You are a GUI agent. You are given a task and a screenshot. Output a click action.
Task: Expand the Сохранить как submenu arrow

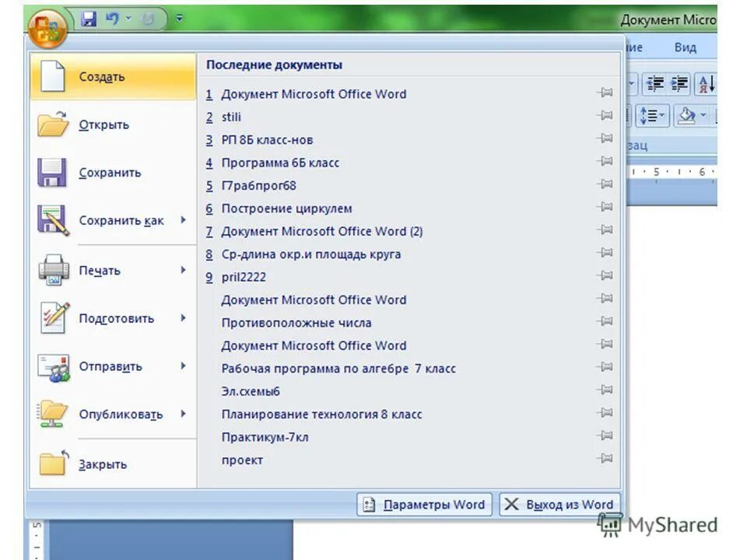point(184,220)
